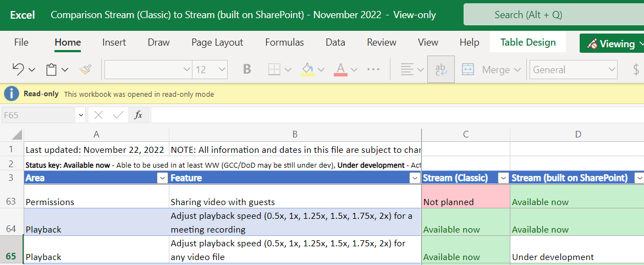Click the formula enter checkmark icon

(118, 115)
